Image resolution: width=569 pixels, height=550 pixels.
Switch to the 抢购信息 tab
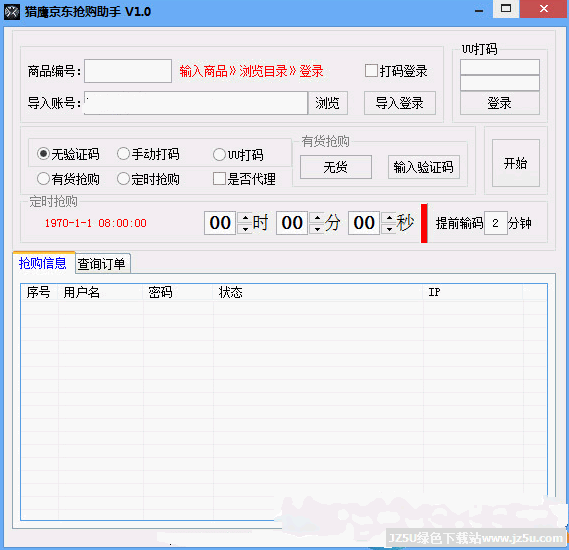point(43,263)
